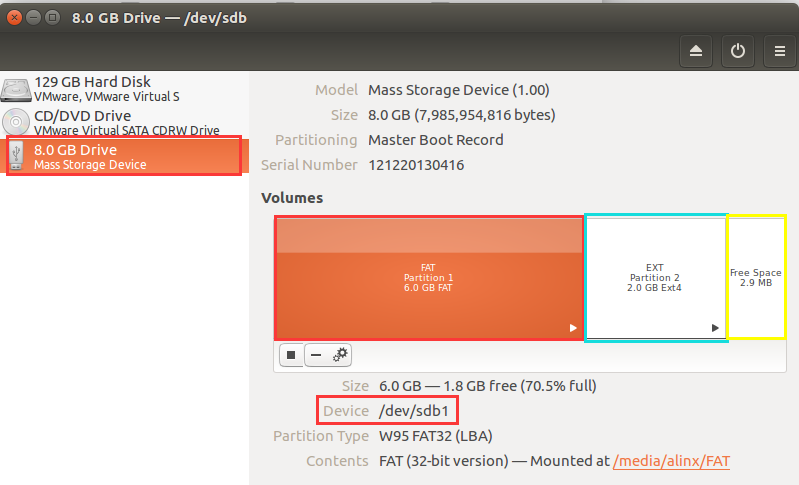Select the Free Space 2.9 MB block
799x485 pixels.
tap(756, 278)
